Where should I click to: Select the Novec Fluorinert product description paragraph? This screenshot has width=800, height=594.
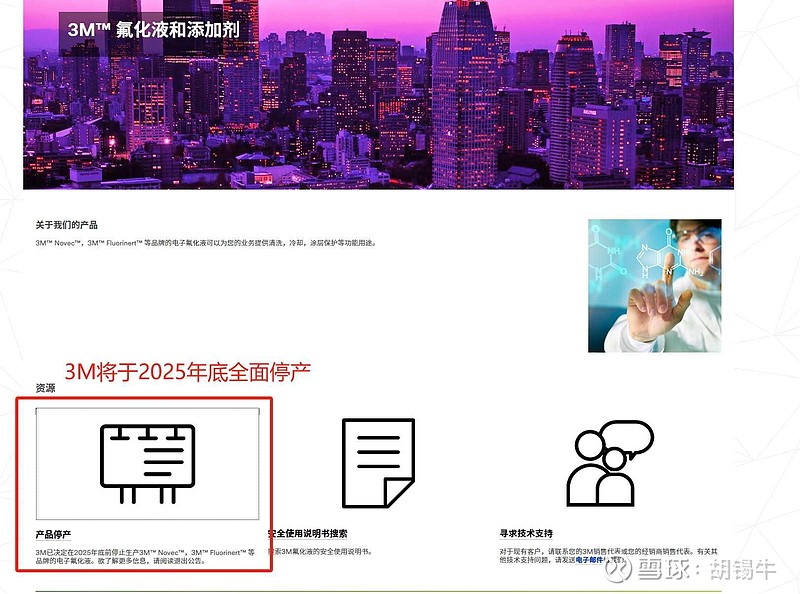click(206, 243)
